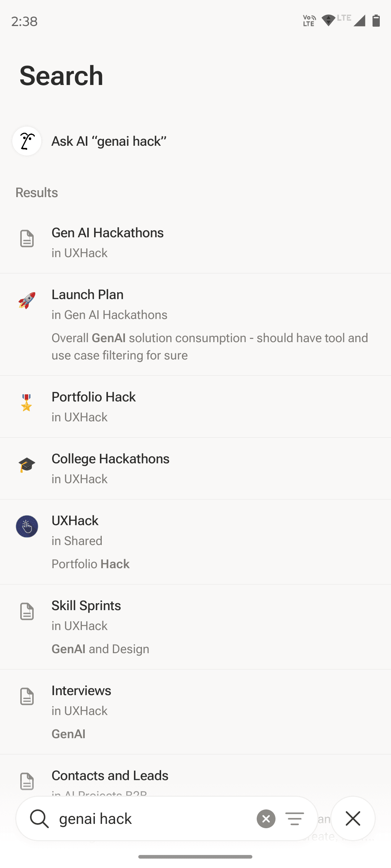Focus the search field containing genai hack

click(x=156, y=818)
